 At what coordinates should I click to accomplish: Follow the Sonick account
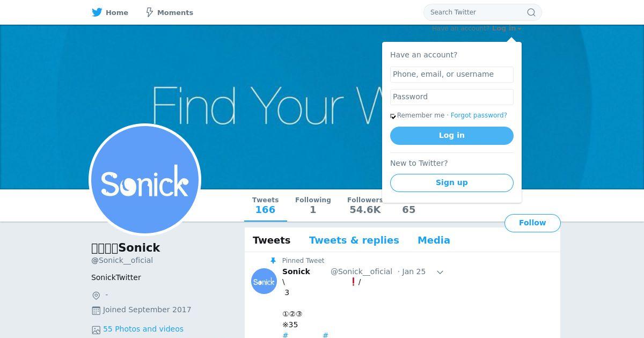tap(532, 223)
